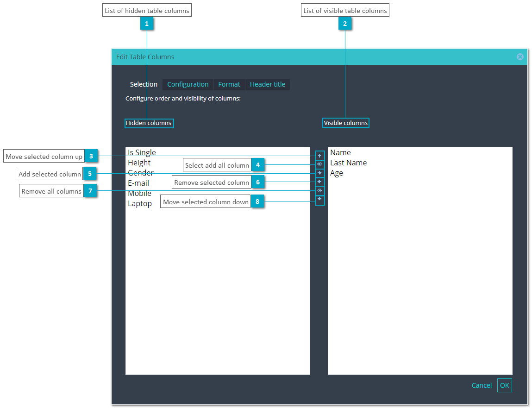Open the Format tab
This screenshot has height=409, width=532.
coord(229,84)
